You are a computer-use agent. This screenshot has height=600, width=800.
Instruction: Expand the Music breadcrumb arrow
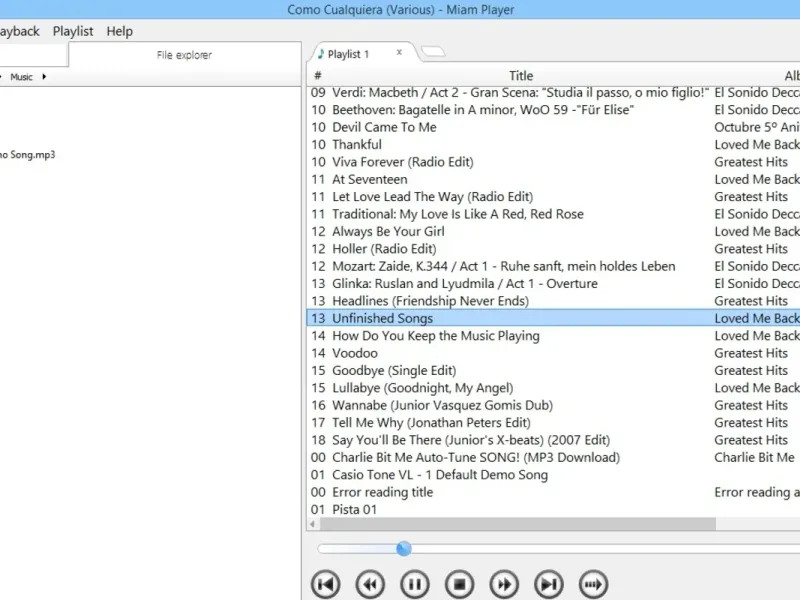click(x=44, y=77)
